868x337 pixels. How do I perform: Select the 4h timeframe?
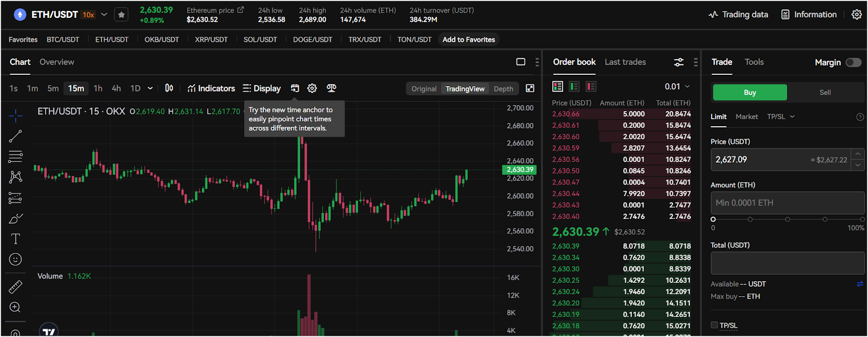(x=116, y=88)
